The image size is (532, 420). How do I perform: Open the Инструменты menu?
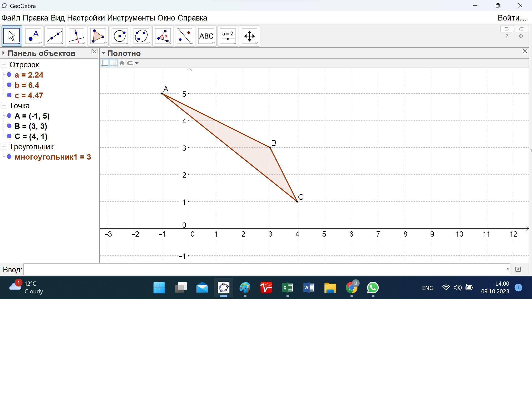pyautogui.click(x=131, y=18)
